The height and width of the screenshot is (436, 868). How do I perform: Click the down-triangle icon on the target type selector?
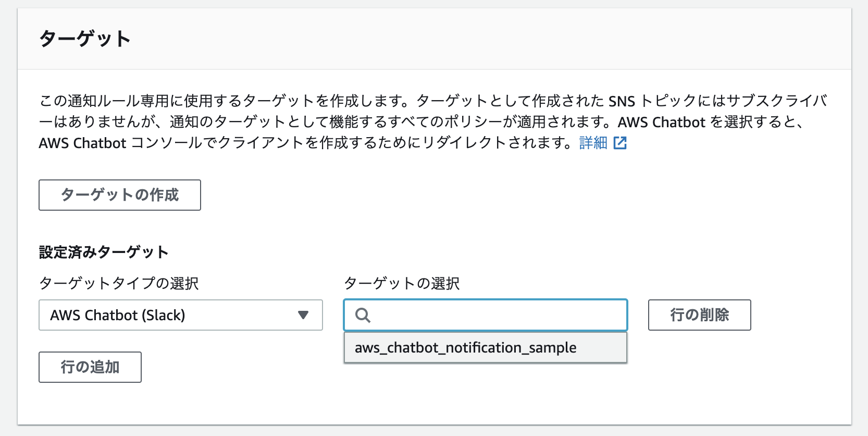[303, 315]
